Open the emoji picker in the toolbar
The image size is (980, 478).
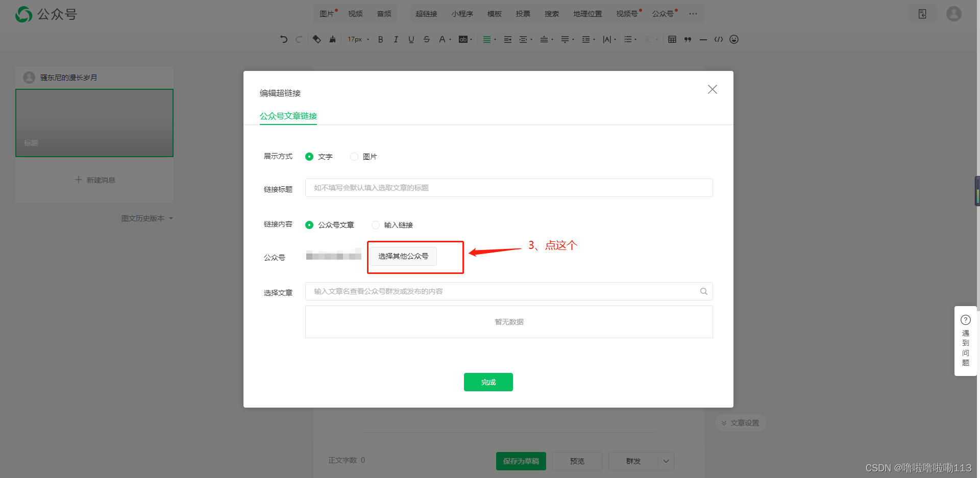734,39
